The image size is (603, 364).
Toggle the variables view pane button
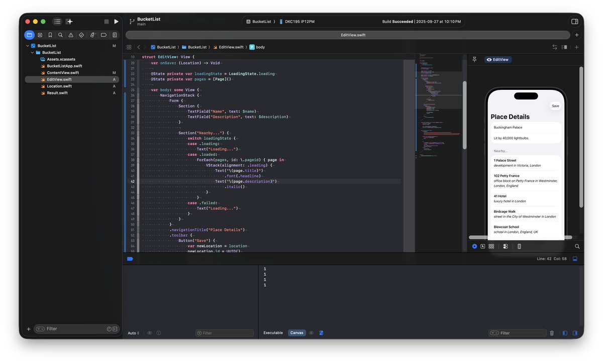pyautogui.click(x=565, y=333)
